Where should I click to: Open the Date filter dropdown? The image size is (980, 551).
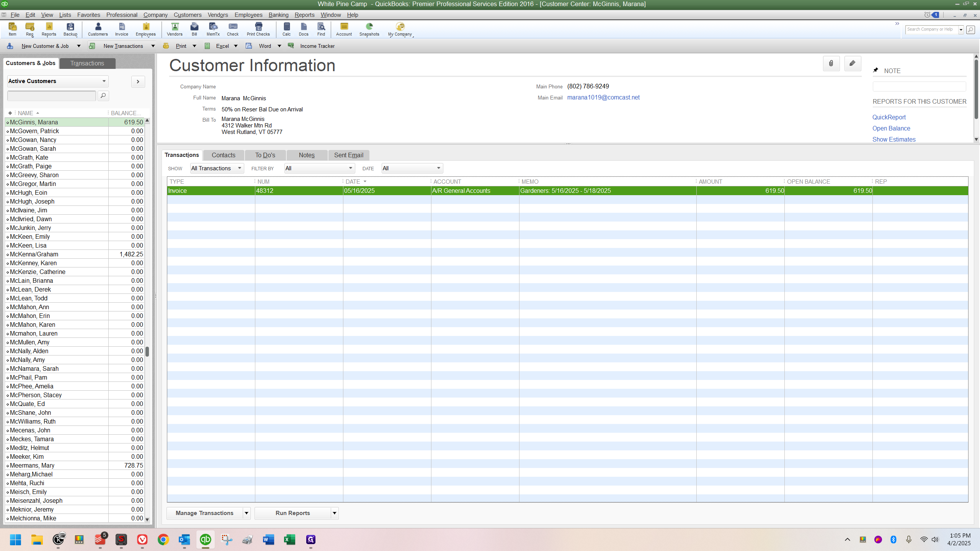click(412, 168)
